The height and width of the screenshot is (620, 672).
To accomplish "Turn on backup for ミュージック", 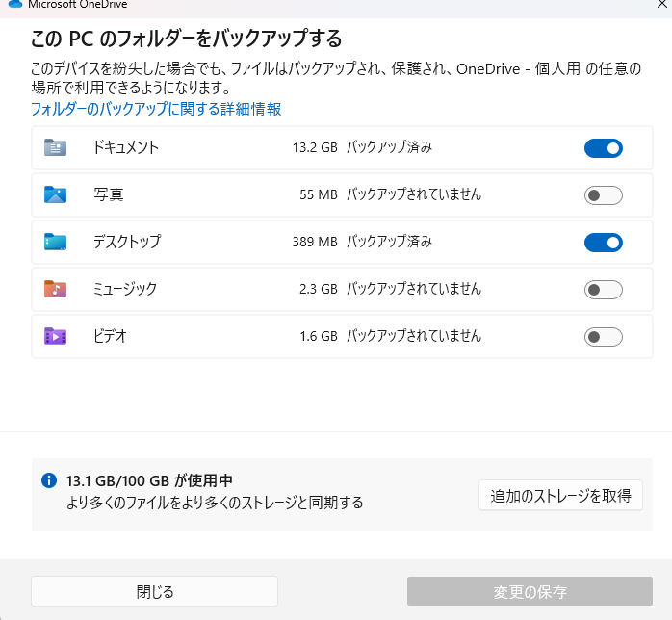I will [x=603, y=290].
